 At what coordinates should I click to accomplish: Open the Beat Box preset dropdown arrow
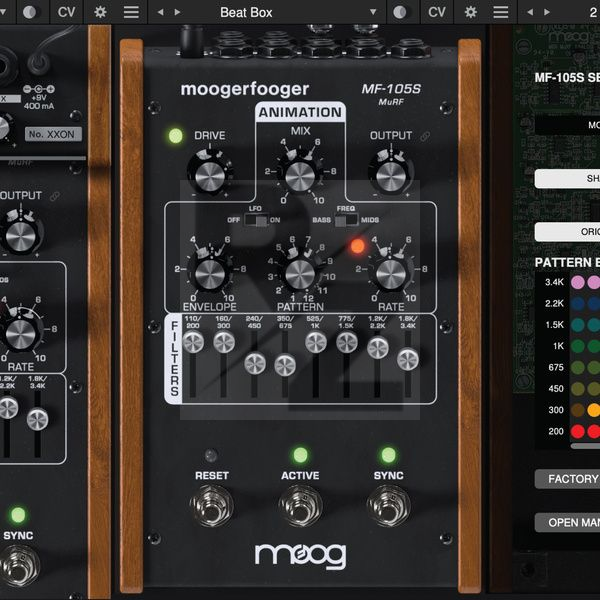373,12
